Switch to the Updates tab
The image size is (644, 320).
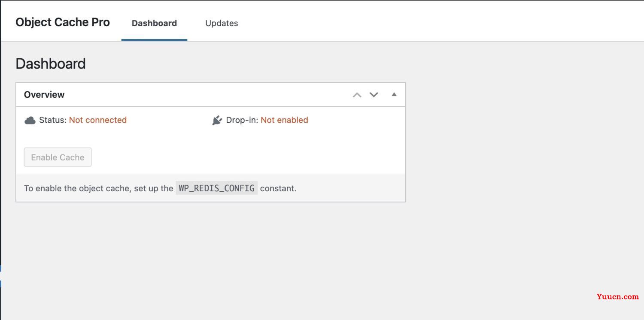(222, 23)
